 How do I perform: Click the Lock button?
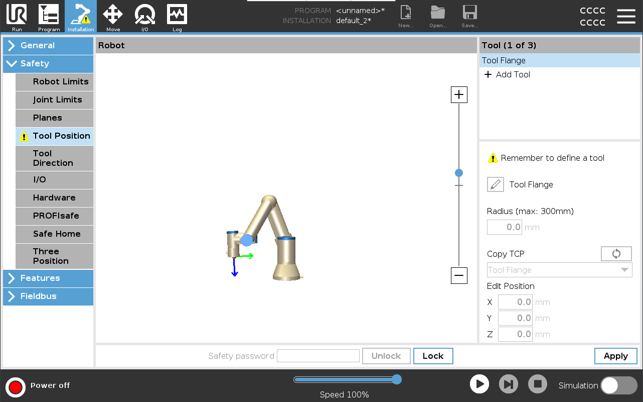point(433,356)
